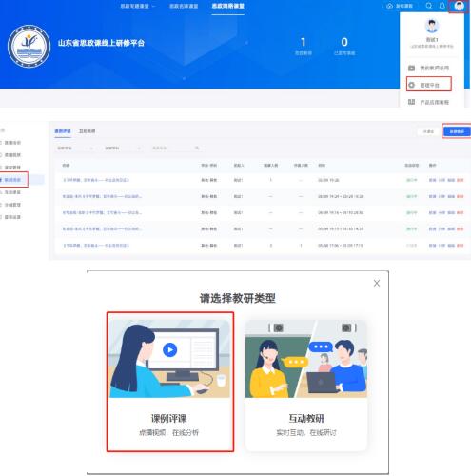
Task: Click the book icon in user menu
Action: tap(412, 102)
